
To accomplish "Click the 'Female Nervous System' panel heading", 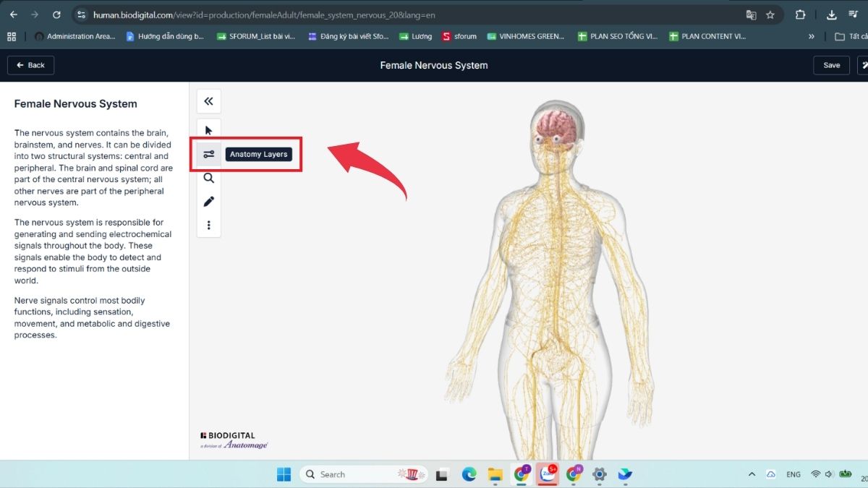I will coord(75,104).
